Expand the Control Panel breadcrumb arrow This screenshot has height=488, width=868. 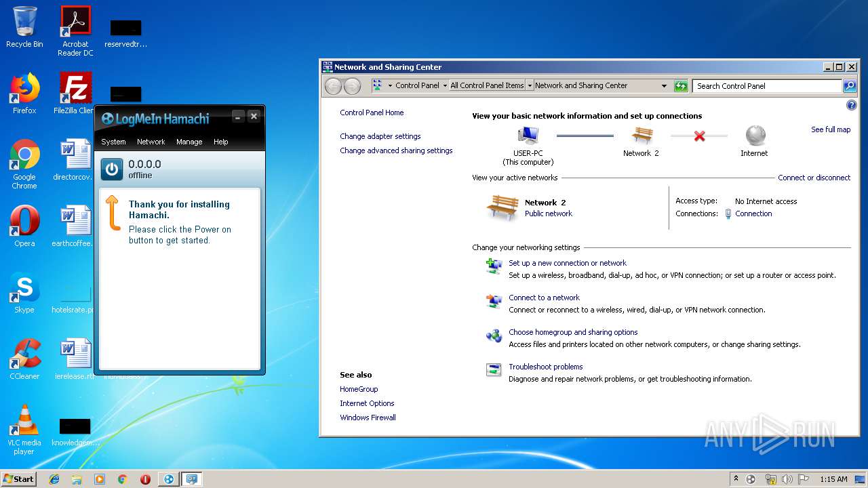click(x=445, y=86)
